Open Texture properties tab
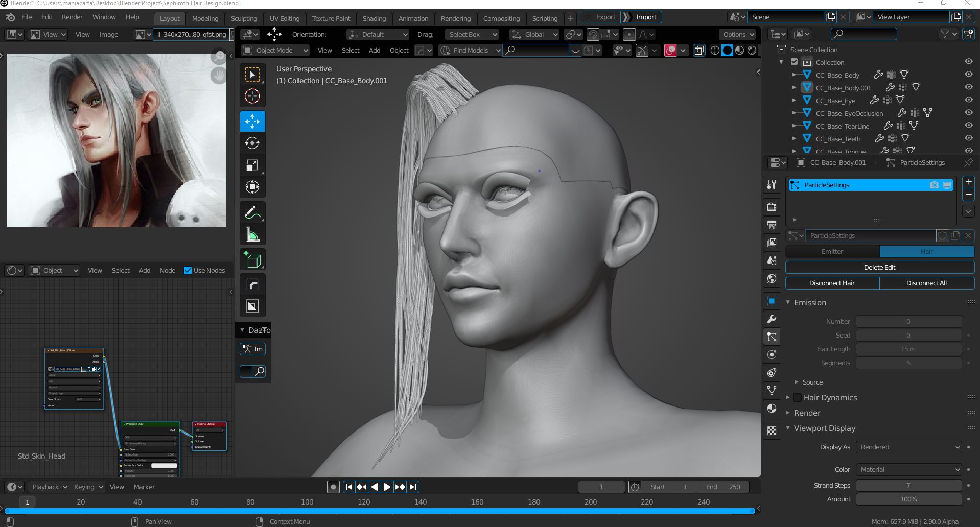980x527 pixels. point(772,430)
